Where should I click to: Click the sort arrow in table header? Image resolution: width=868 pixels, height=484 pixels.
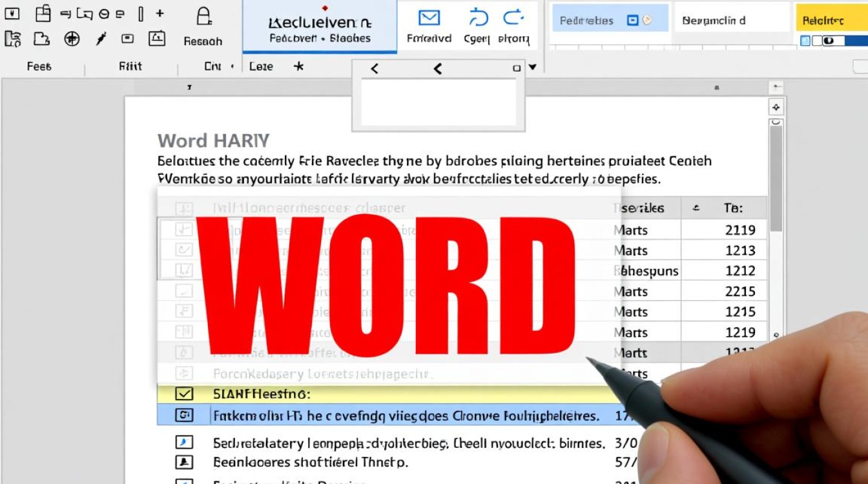pyautogui.click(x=696, y=208)
